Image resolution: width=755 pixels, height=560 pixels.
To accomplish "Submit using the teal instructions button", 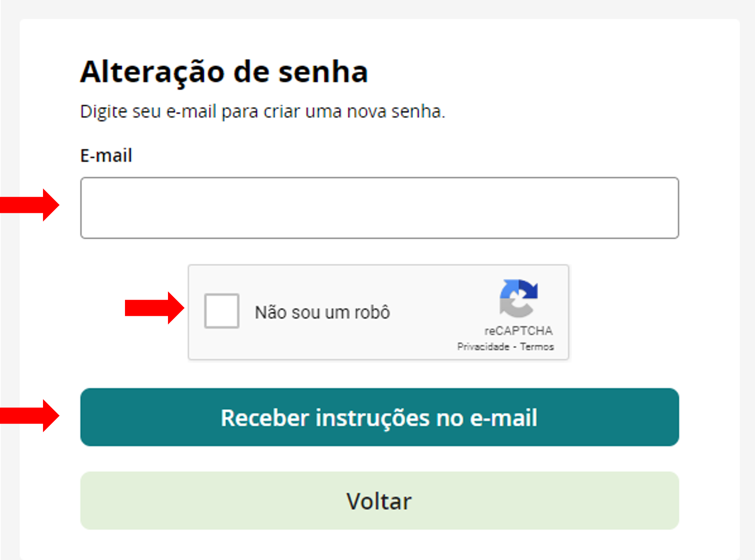I will (x=379, y=417).
